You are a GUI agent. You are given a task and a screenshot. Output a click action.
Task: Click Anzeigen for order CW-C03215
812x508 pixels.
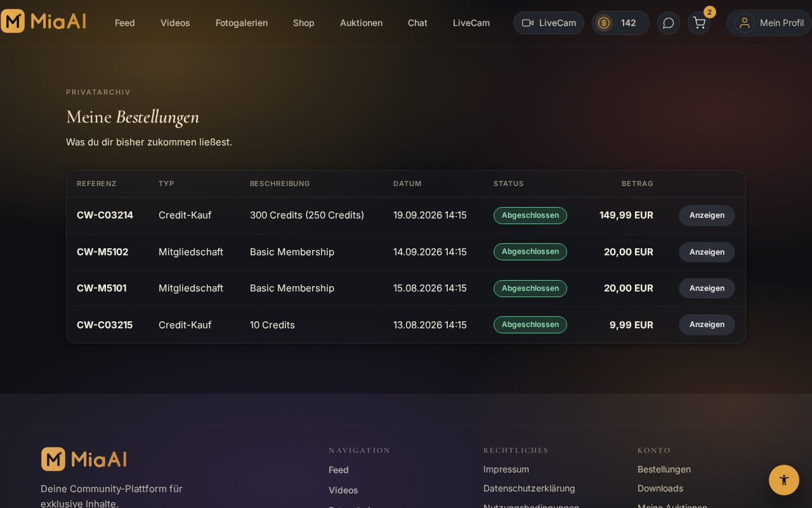tap(707, 324)
